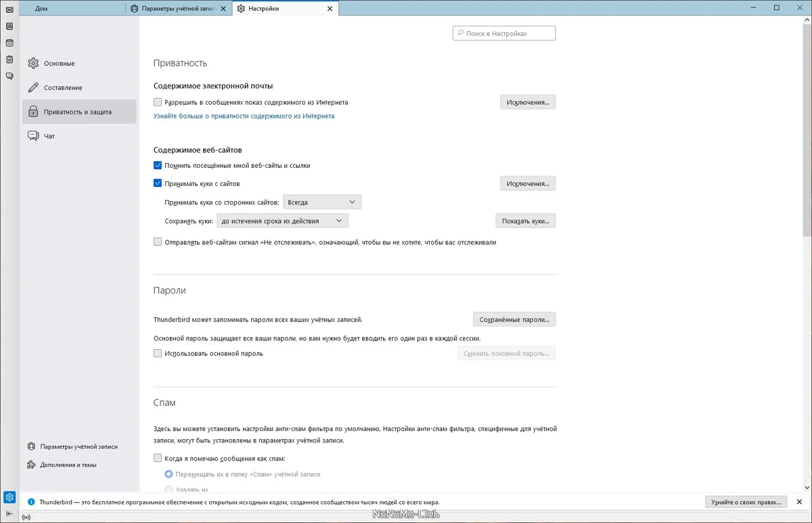Open the Tasks space clipboard icon
The height and width of the screenshot is (523, 812).
(x=9, y=60)
